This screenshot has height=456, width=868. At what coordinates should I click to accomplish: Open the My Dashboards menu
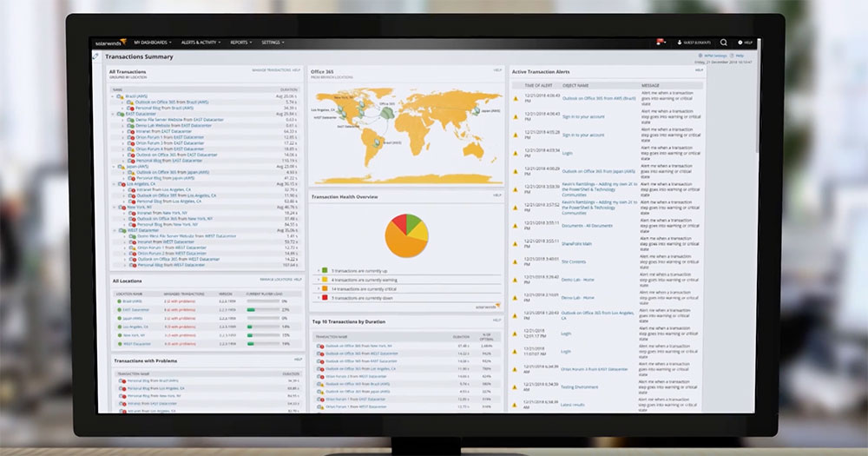[x=152, y=43]
